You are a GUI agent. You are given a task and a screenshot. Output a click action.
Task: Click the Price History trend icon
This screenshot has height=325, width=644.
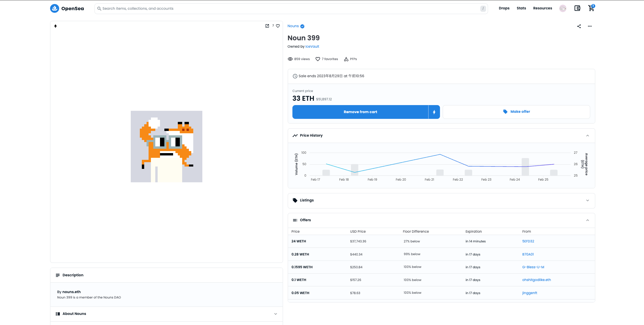(295, 136)
